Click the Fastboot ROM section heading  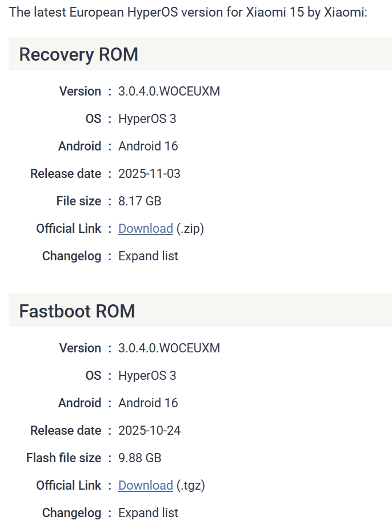point(77,311)
